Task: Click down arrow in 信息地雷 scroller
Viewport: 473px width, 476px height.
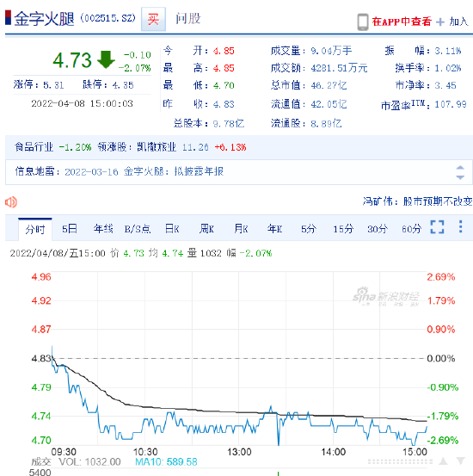Action: [x=460, y=177]
